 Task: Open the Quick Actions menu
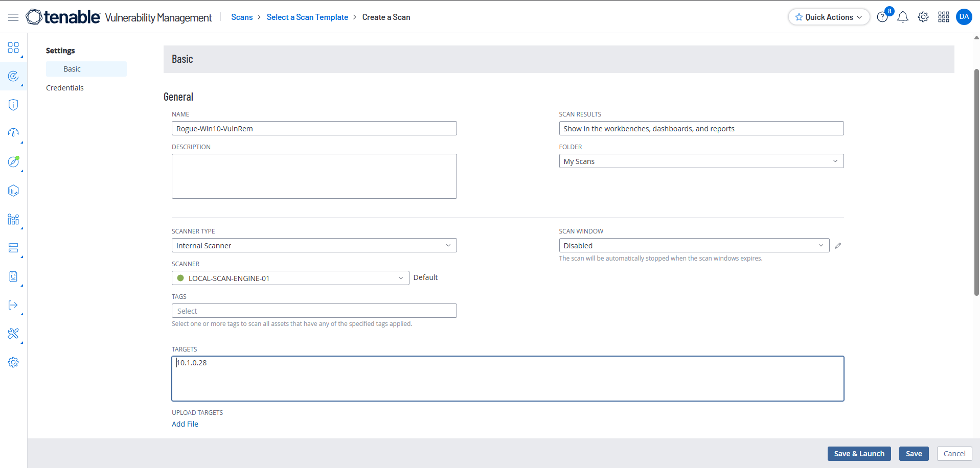(829, 17)
